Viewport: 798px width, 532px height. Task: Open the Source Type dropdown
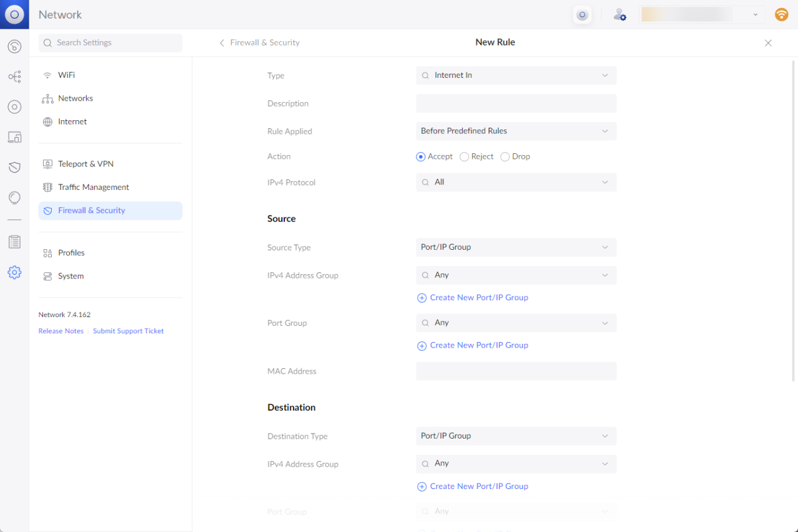(x=516, y=247)
